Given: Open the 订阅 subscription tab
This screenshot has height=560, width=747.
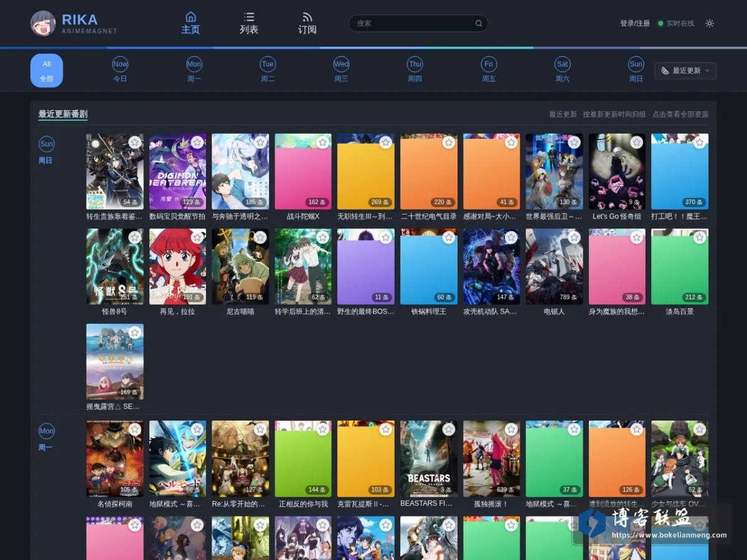Looking at the screenshot, I should pyautogui.click(x=307, y=23).
